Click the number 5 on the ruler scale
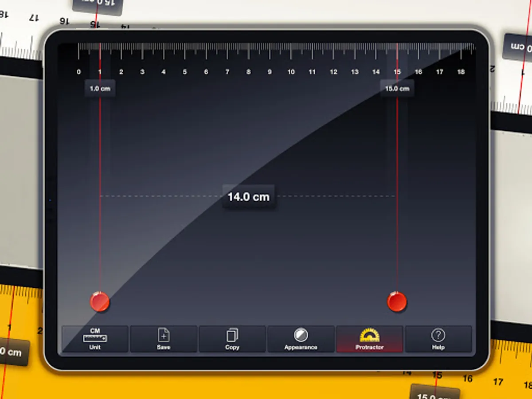 click(x=185, y=72)
